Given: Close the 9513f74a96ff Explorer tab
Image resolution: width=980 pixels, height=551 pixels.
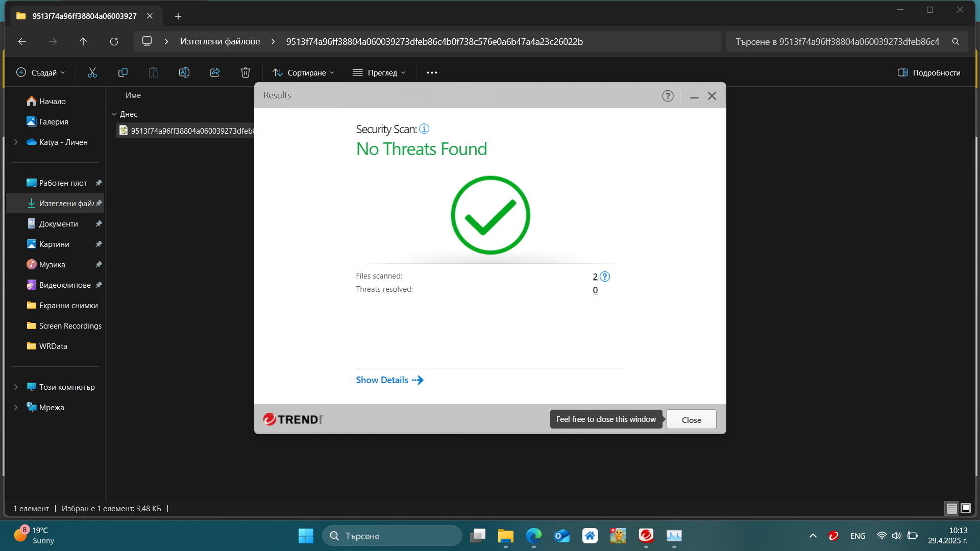Looking at the screenshot, I should click(150, 16).
